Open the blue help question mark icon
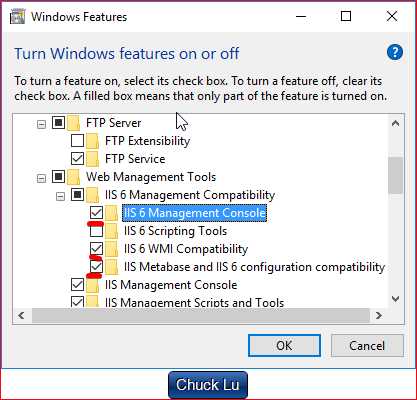This screenshot has height=400, width=417. (x=395, y=53)
